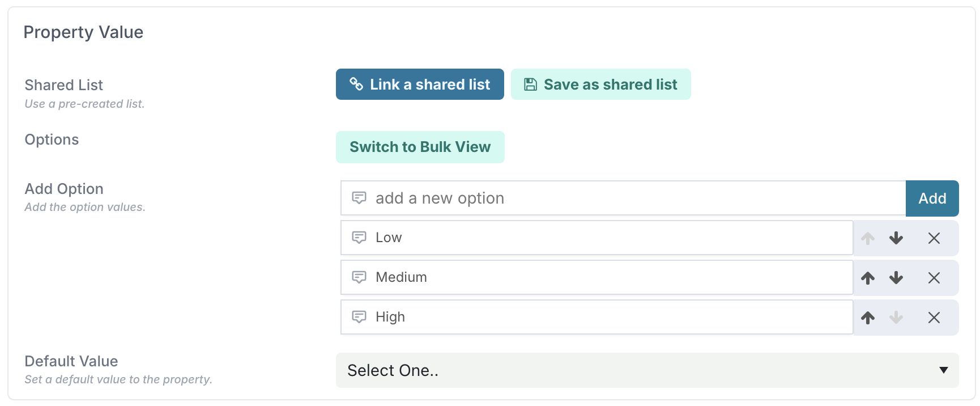
Task: Click Save as shared list button
Action: [600, 84]
